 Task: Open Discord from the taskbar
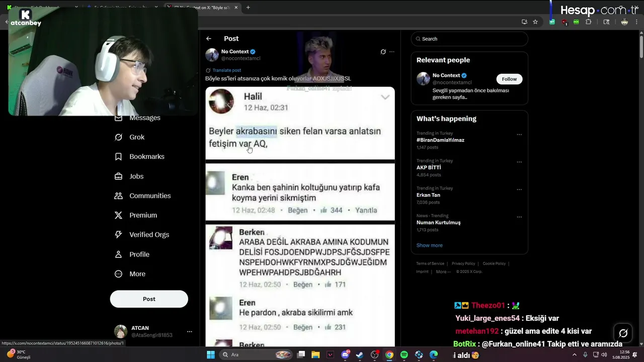(345, 355)
